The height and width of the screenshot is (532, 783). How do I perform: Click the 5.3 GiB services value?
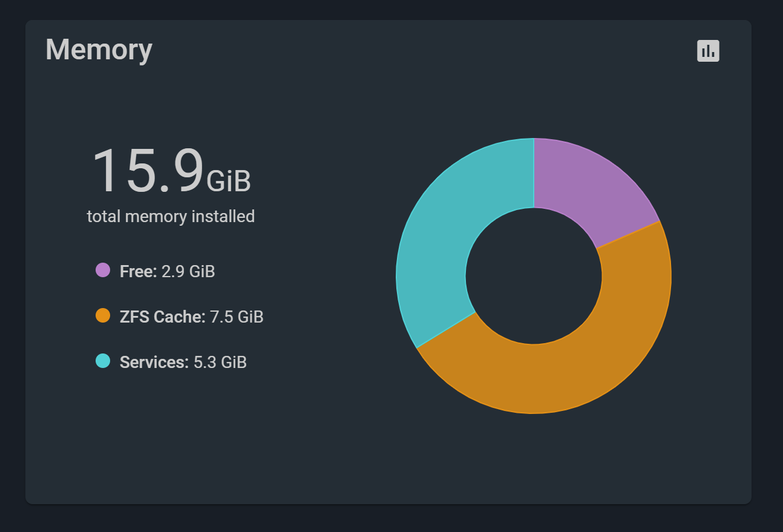(220, 362)
